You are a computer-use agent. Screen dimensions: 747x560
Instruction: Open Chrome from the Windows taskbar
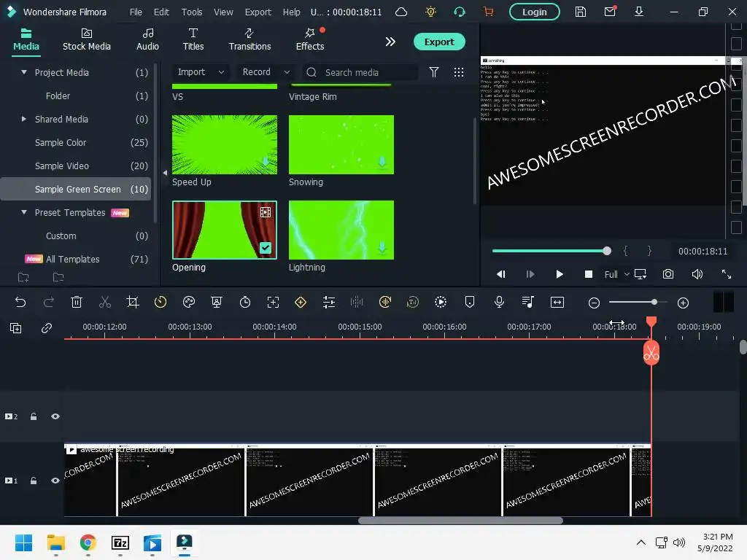(x=88, y=542)
